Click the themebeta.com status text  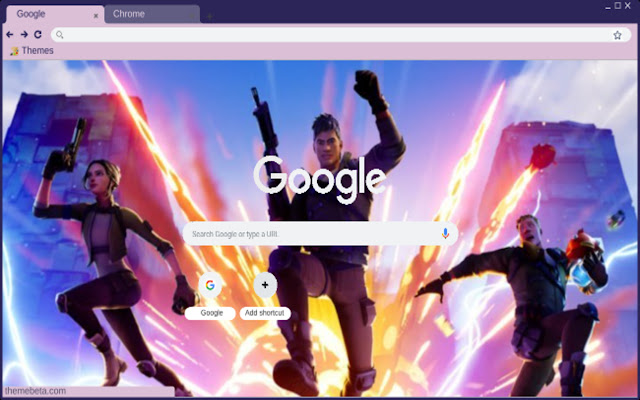pos(35,391)
